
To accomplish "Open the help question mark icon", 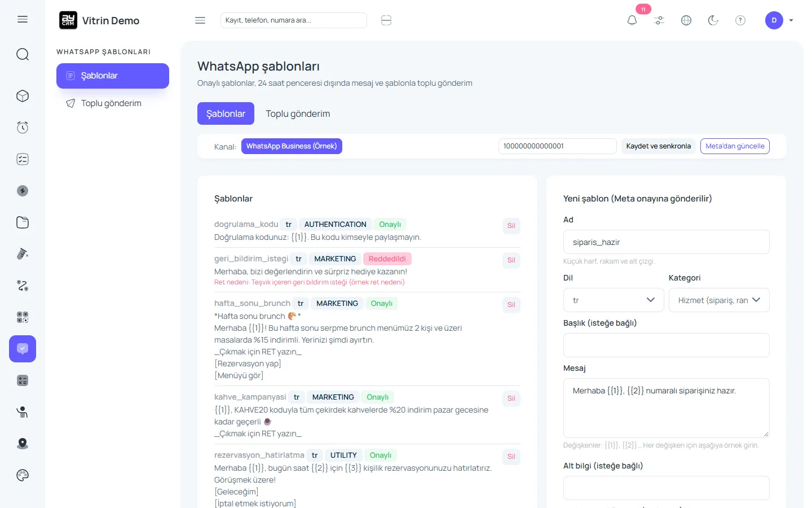I will click(740, 20).
